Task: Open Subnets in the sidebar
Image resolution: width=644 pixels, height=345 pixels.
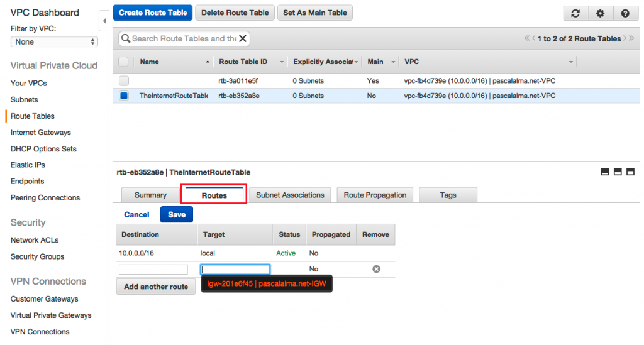Action: [25, 100]
